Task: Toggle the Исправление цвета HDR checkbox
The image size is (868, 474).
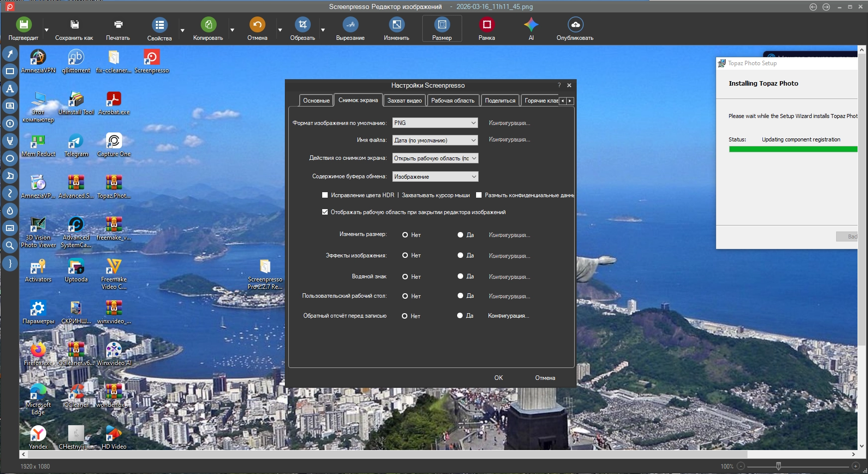Action: click(x=325, y=195)
